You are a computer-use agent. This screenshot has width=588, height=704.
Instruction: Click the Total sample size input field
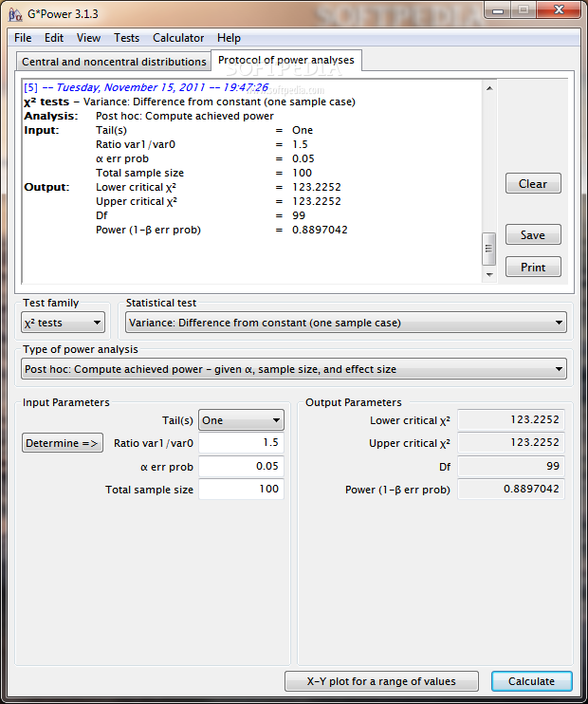point(241,489)
